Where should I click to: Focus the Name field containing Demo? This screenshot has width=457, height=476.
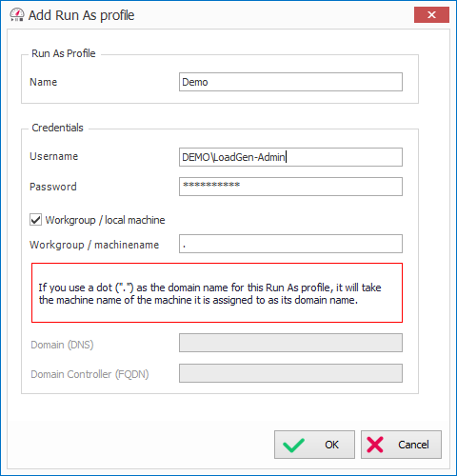pyautogui.click(x=290, y=82)
